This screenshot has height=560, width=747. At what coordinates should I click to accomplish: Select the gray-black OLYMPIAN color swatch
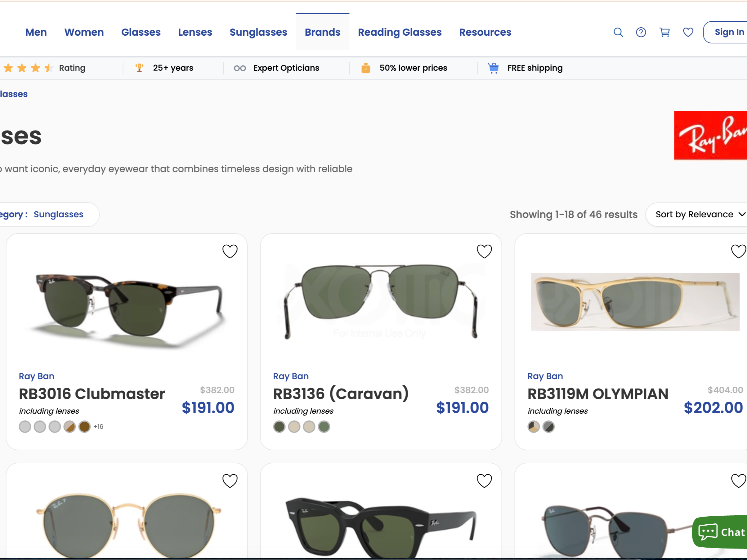tap(548, 427)
